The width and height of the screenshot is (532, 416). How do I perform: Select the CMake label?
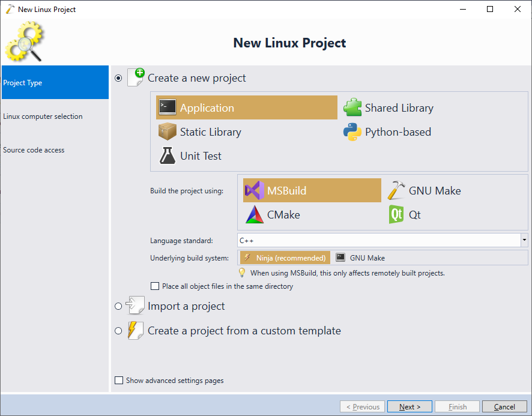click(283, 214)
